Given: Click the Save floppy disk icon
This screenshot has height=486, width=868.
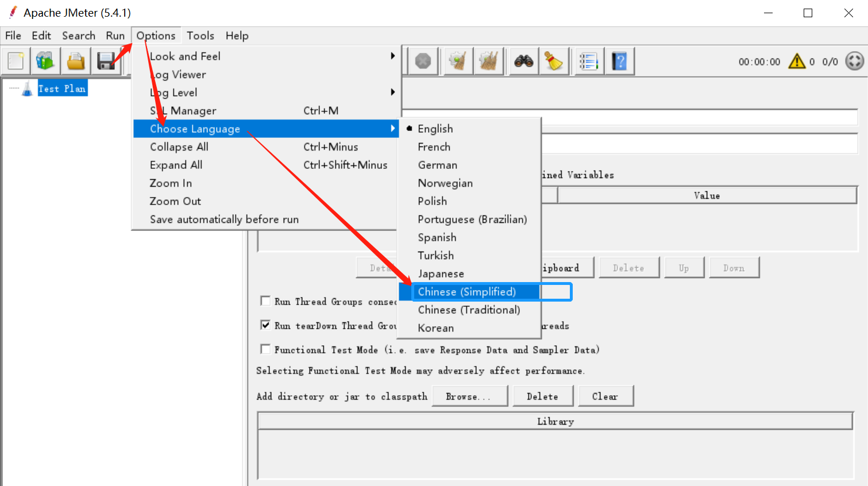Looking at the screenshot, I should point(106,61).
